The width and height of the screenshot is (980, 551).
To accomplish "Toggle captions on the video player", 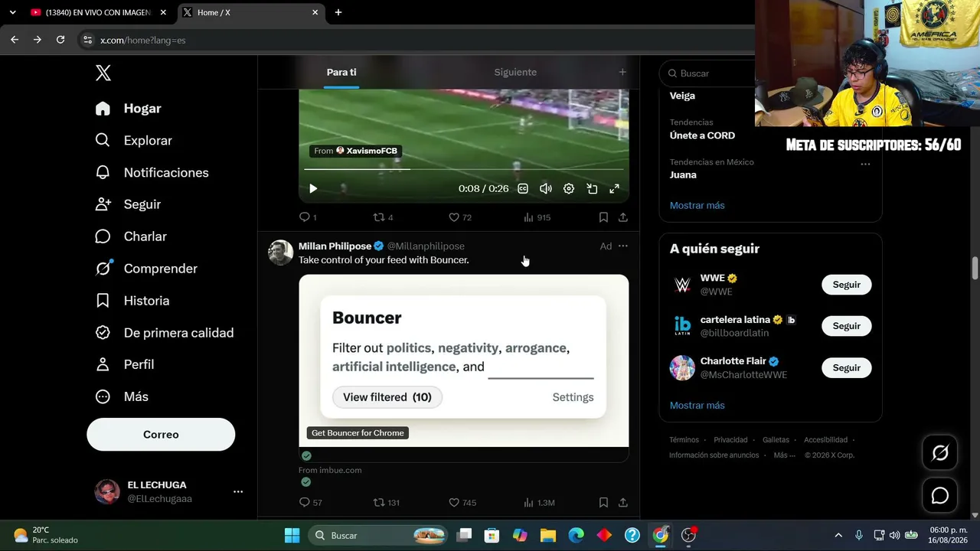I will click(523, 188).
